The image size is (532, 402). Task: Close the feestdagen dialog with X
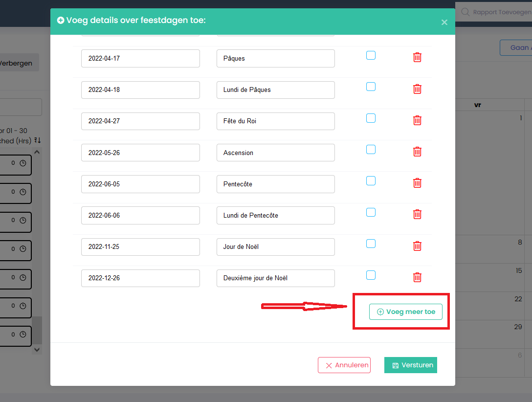pos(444,22)
